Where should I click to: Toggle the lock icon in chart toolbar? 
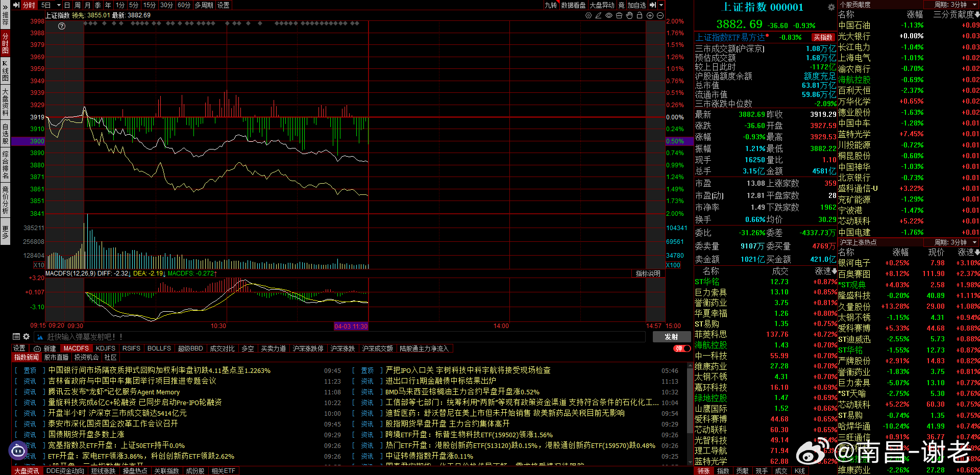tap(640, 15)
